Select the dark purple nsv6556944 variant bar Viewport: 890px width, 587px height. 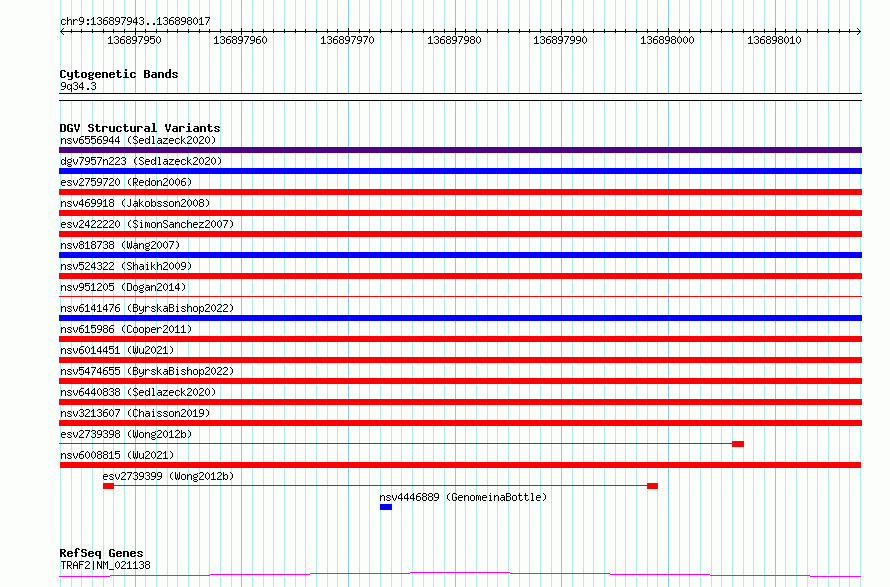click(460, 150)
